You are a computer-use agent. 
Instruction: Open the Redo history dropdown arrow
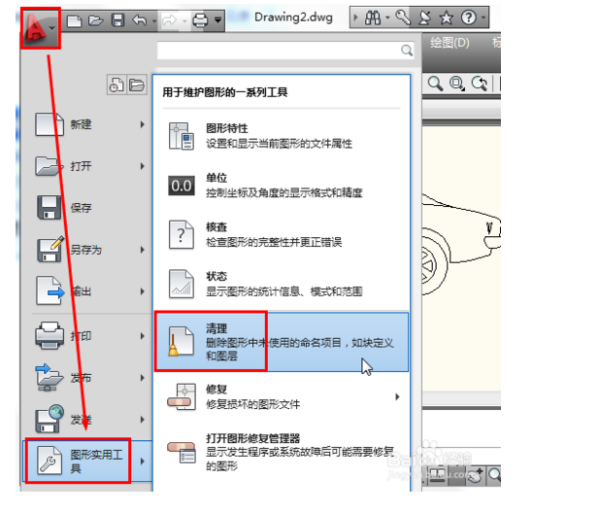click(x=184, y=21)
